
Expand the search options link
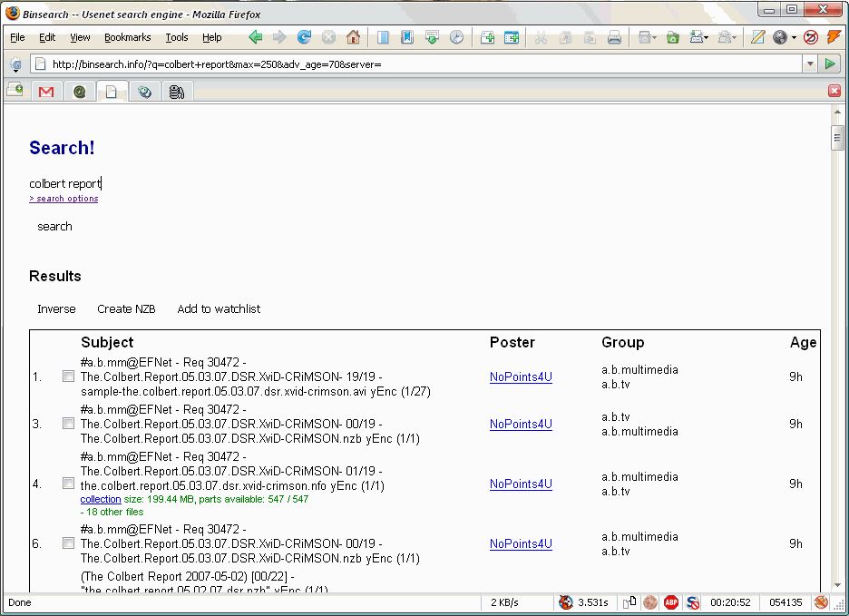(x=63, y=199)
